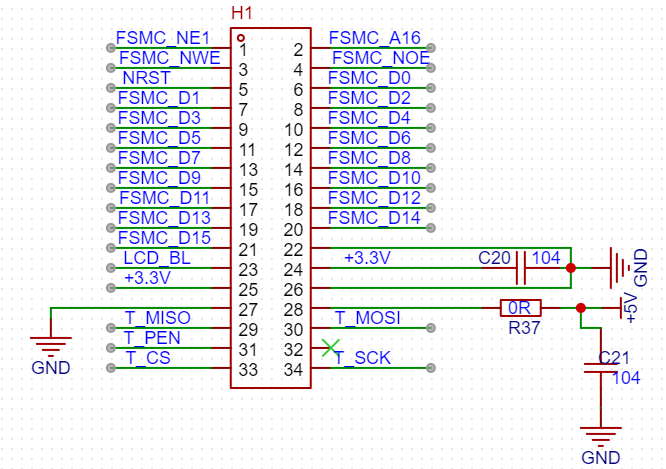Select the H1 designator label
Image resolution: width=666 pixels, height=469 pixels.
click(x=242, y=13)
